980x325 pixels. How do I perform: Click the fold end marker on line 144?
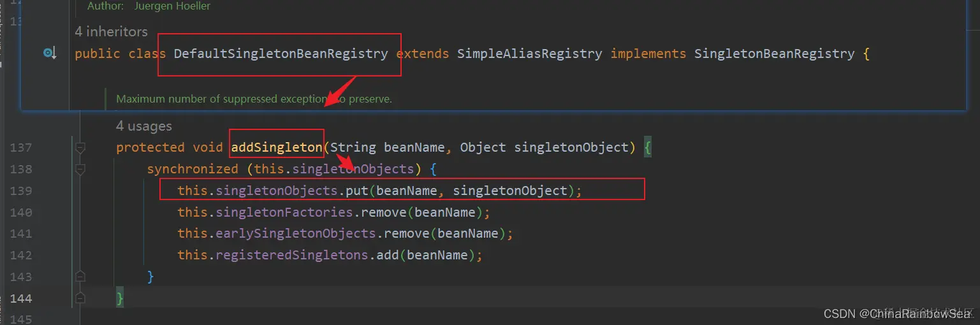click(x=80, y=298)
